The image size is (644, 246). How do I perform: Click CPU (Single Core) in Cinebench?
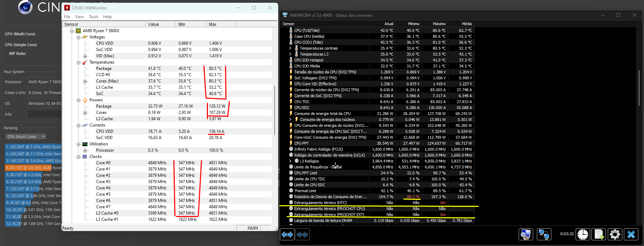pyautogui.click(x=21, y=45)
